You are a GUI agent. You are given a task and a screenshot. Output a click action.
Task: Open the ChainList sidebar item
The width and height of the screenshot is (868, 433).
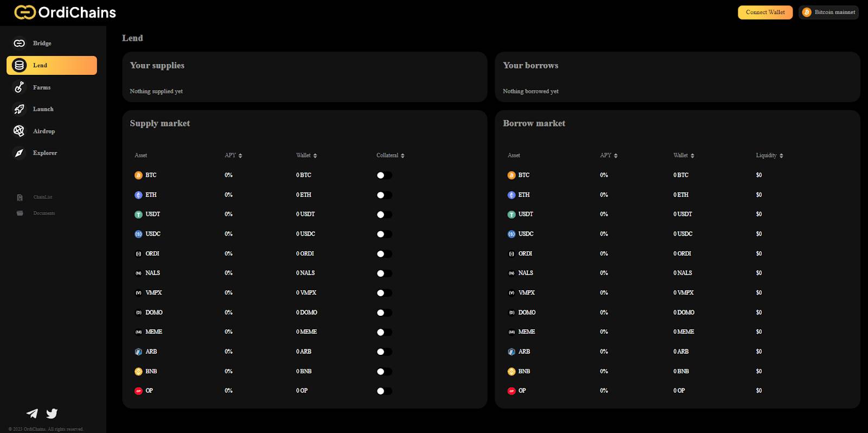click(x=42, y=198)
